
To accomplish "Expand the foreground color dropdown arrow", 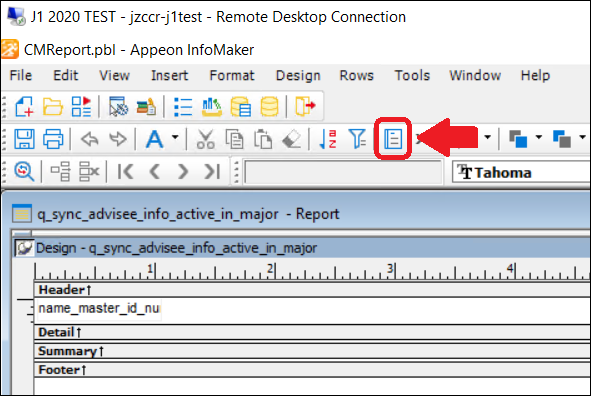I will (x=539, y=137).
